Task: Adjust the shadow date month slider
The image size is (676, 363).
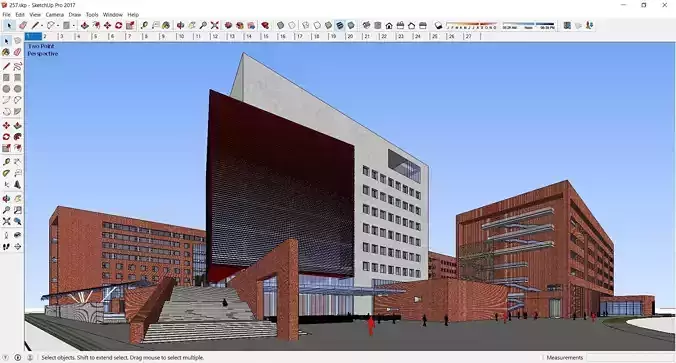Action: [472, 26]
